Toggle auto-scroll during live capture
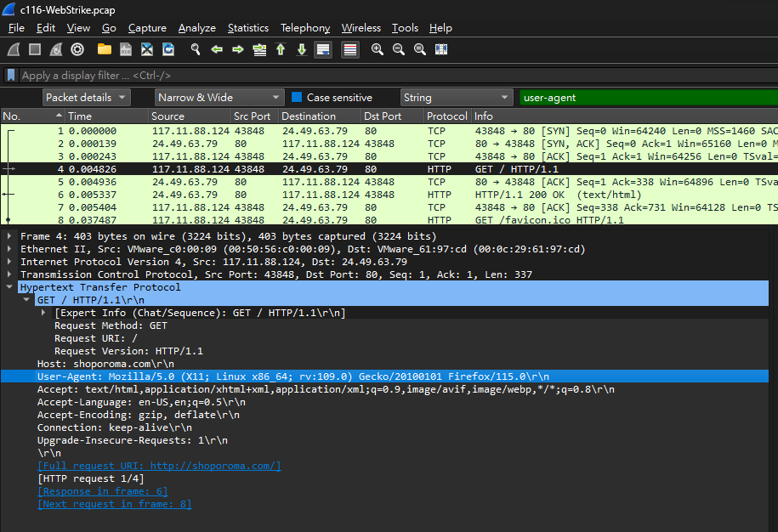The height and width of the screenshot is (532, 778). click(x=323, y=49)
